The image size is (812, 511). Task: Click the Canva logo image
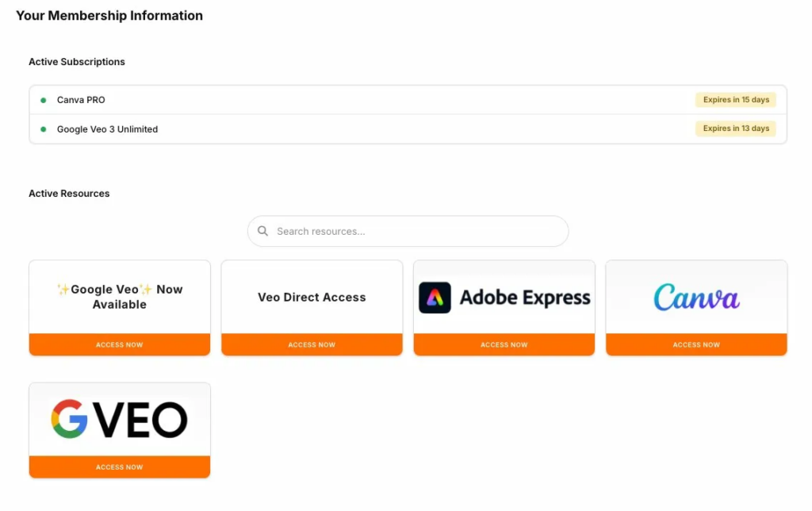696,298
